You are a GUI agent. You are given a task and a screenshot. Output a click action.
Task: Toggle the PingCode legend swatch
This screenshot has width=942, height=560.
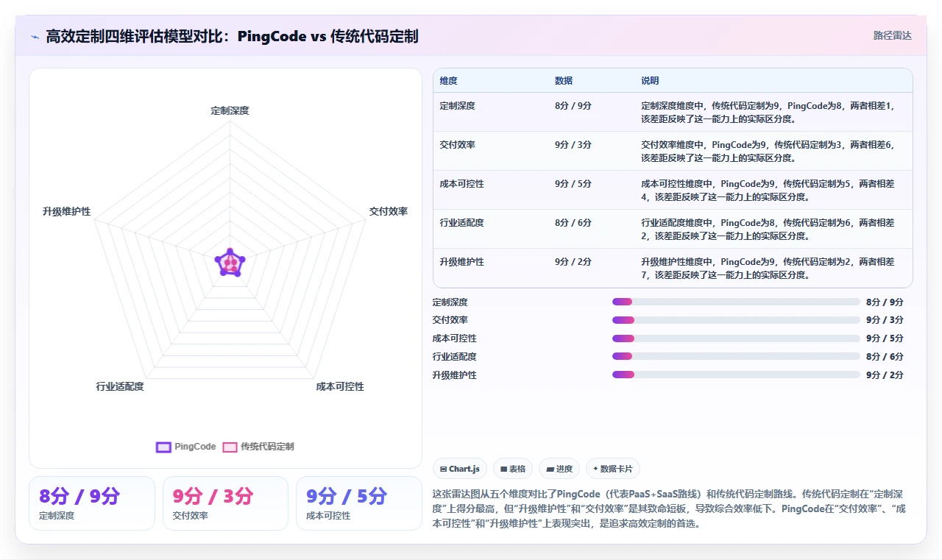coord(164,447)
